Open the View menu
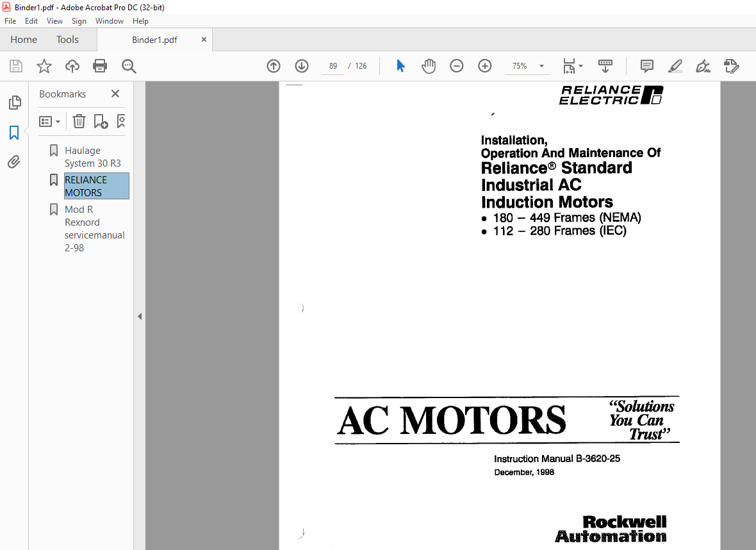Viewport: 756px width, 550px height. point(54,21)
